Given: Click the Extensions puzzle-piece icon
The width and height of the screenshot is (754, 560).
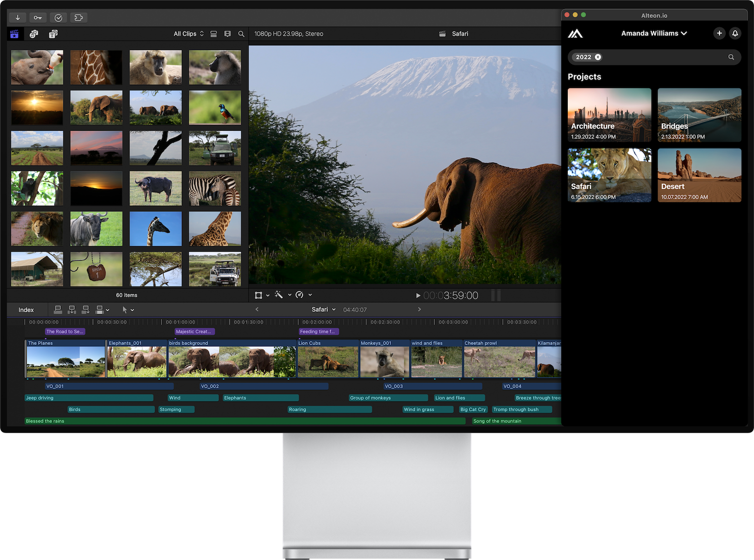Looking at the screenshot, I should [78, 18].
